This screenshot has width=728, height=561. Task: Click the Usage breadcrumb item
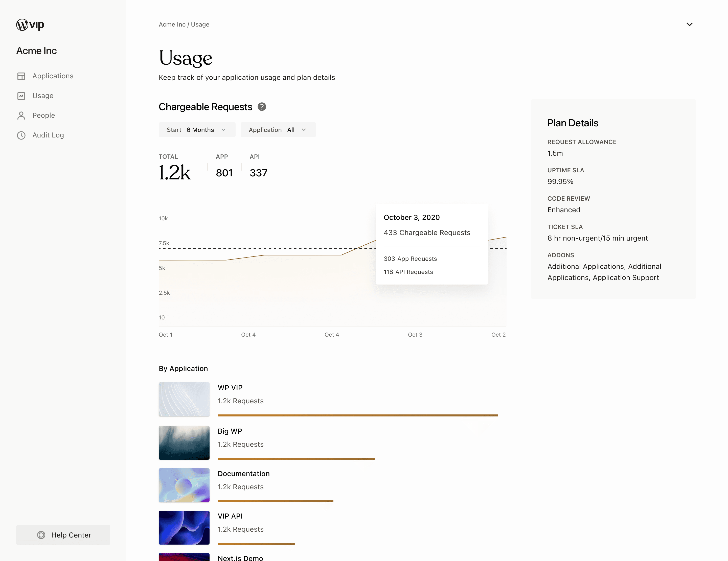click(x=200, y=24)
